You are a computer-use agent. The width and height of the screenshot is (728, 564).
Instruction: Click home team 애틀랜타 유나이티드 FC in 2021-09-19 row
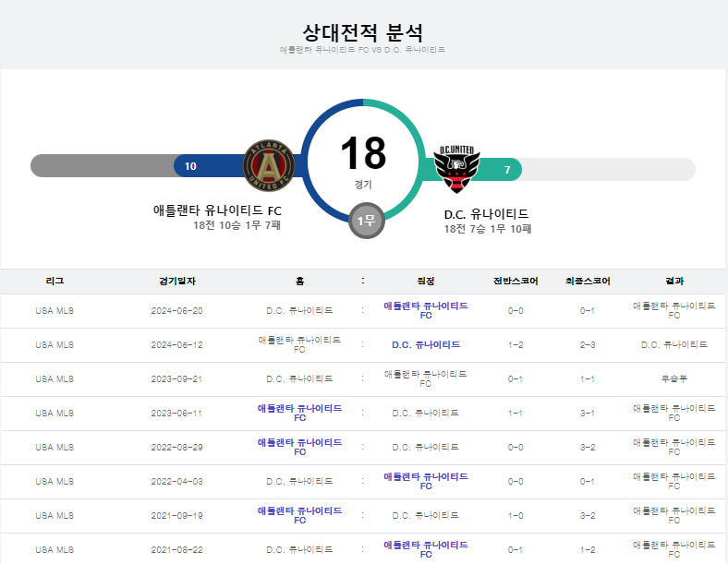(300, 515)
